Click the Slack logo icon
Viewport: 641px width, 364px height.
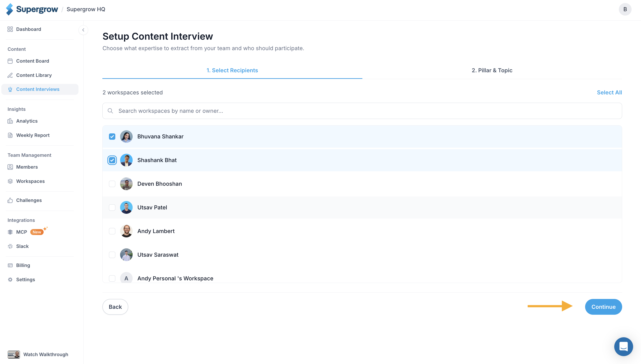tap(10, 246)
